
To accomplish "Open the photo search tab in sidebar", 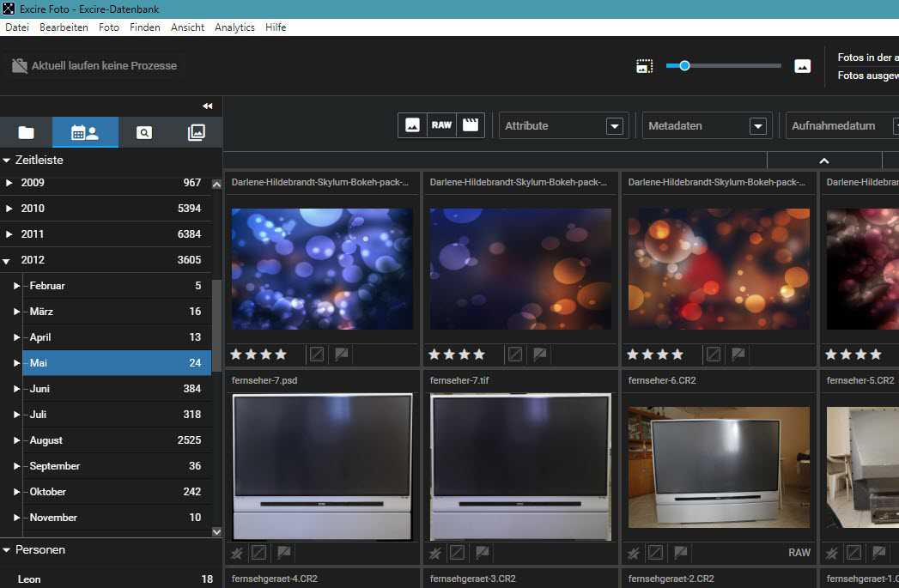I will [144, 132].
